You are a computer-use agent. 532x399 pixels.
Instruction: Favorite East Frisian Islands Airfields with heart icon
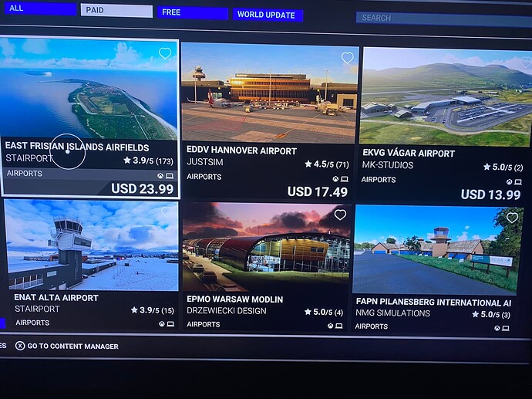[x=165, y=53]
